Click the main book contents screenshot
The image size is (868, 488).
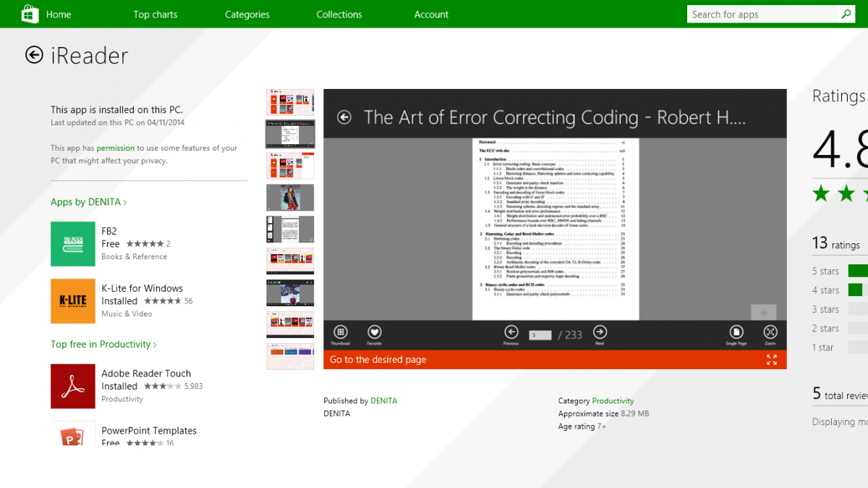click(x=555, y=229)
